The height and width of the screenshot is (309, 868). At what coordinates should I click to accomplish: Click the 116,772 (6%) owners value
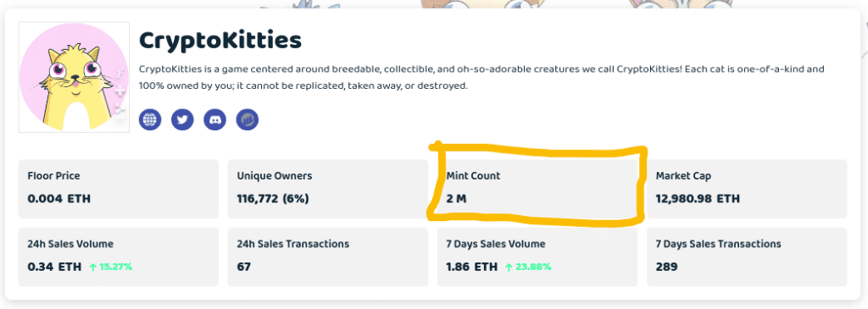(x=273, y=199)
